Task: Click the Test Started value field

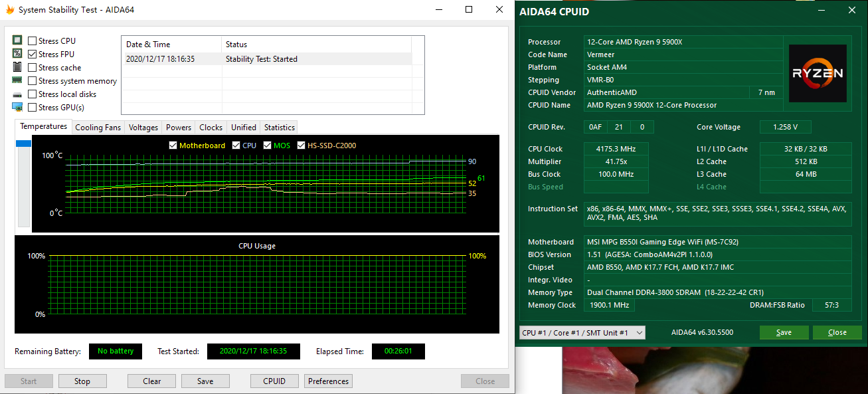Action: point(253,351)
